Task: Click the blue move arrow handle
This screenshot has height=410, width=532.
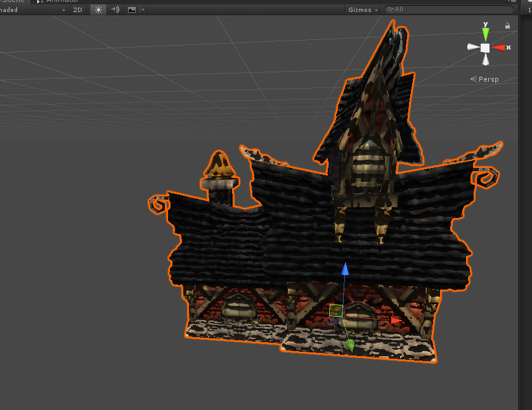Action: point(345,269)
